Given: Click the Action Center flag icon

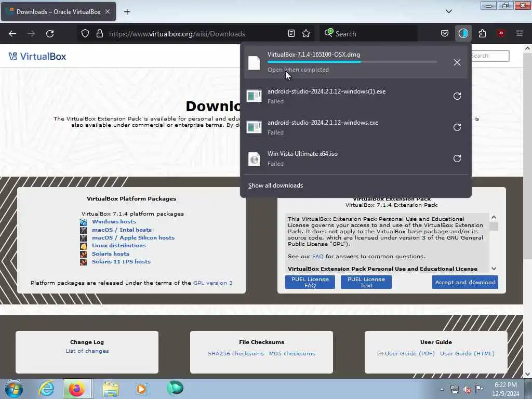Looking at the screenshot, I should 479,389.
